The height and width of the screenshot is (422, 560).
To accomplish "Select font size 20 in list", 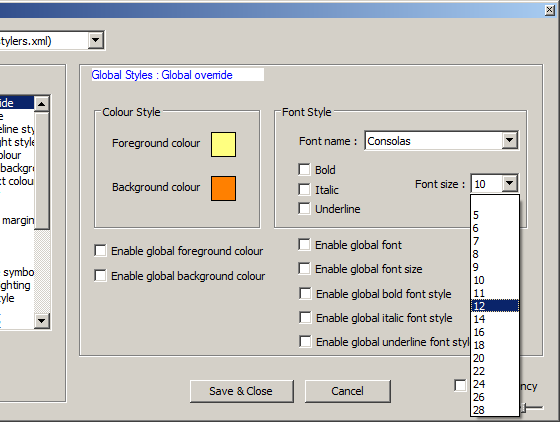I will point(495,358).
